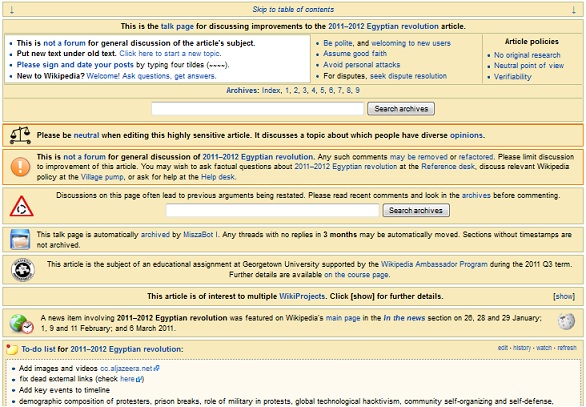Open archive 9 link

tap(357, 90)
